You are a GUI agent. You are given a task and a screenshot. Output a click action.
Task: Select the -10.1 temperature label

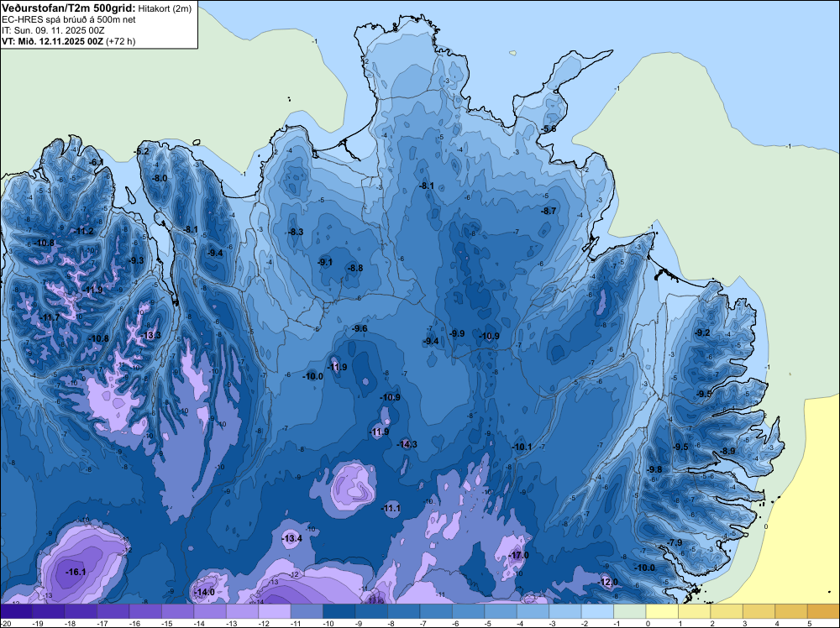click(x=522, y=447)
